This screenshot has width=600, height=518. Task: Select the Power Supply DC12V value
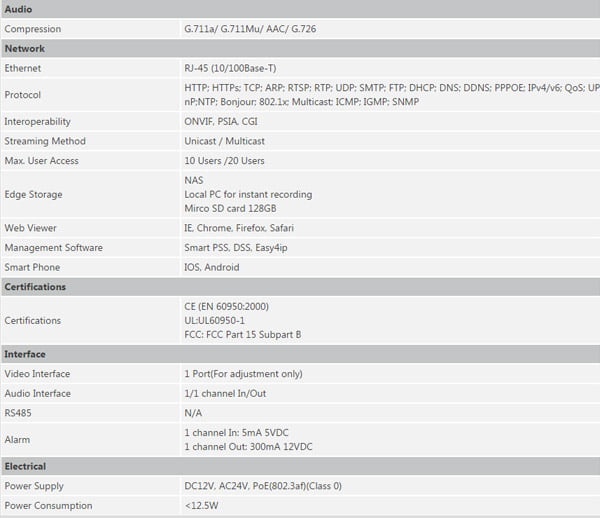click(x=262, y=486)
